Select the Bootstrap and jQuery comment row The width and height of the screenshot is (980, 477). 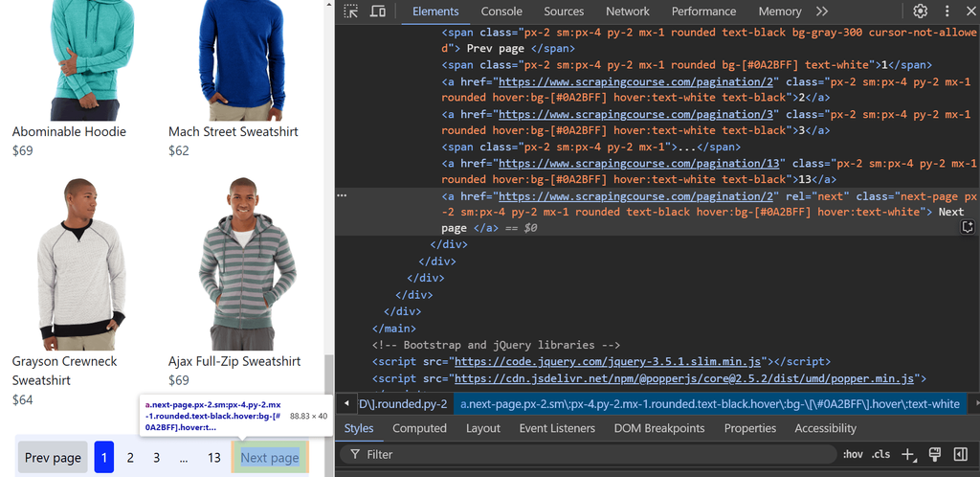click(496, 345)
